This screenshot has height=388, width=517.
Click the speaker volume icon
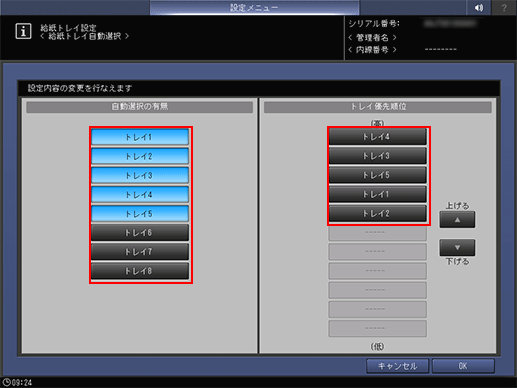pyautogui.click(x=479, y=7)
